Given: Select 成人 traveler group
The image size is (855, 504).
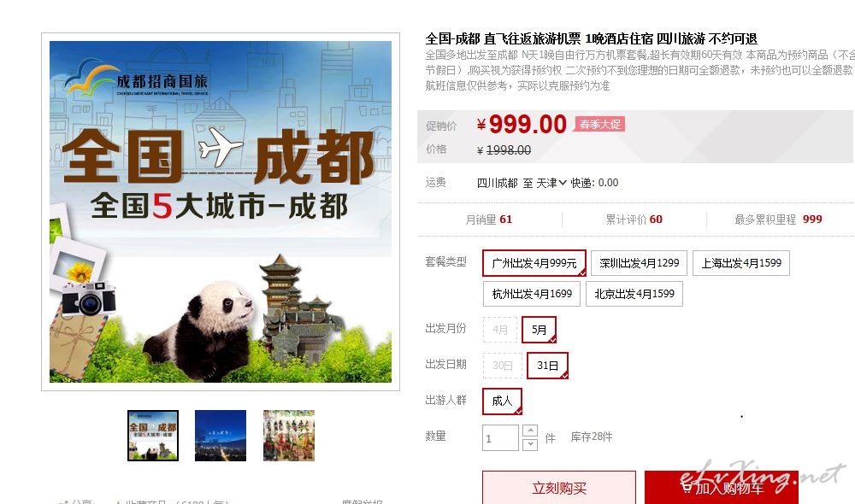Looking at the screenshot, I should [502, 401].
